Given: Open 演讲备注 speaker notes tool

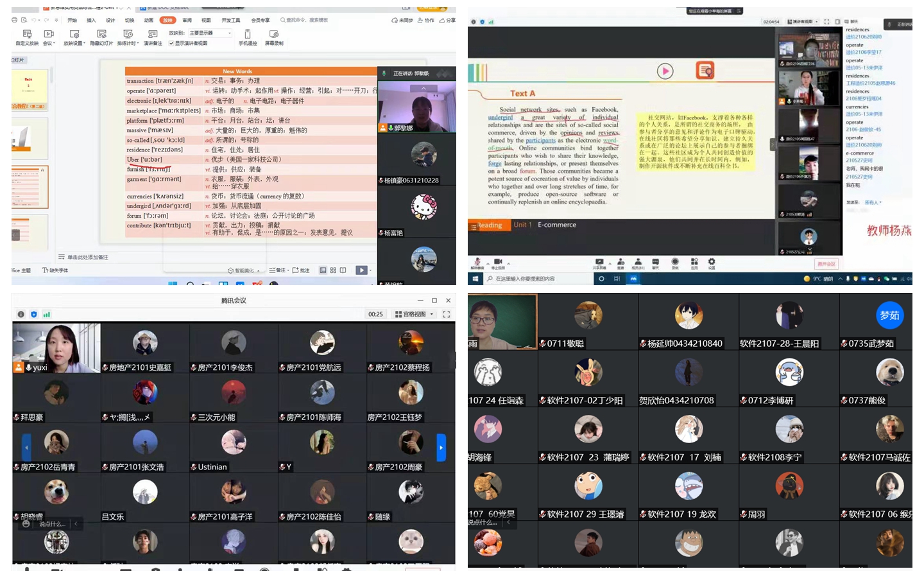Looking at the screenshot, I should (x=153, y=35).
